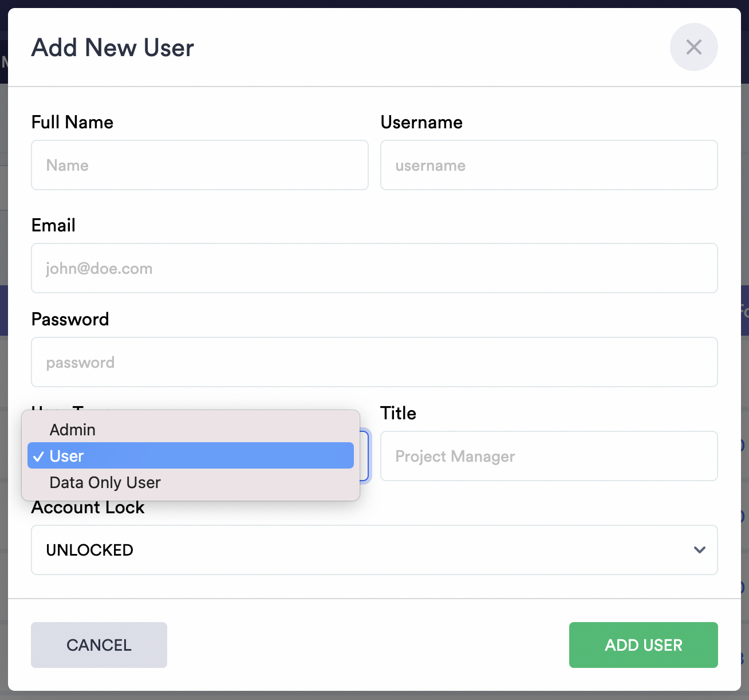749x700 pixels.
Task: Select the Email address field
Action: [373, 268]
